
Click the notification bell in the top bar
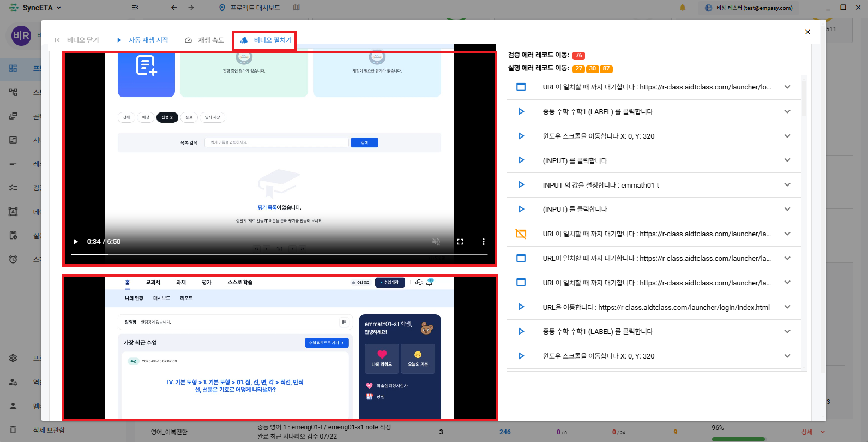pos(683,8)
